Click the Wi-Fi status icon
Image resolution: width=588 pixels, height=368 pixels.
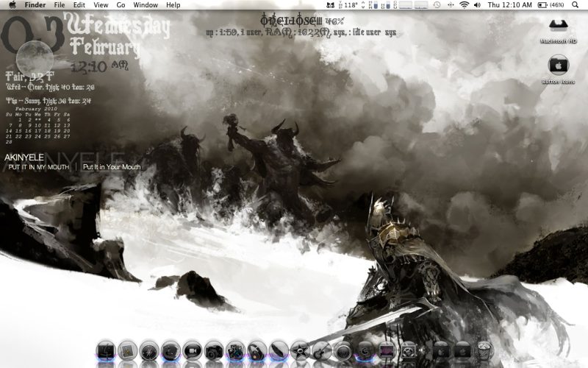pos(465,5)
